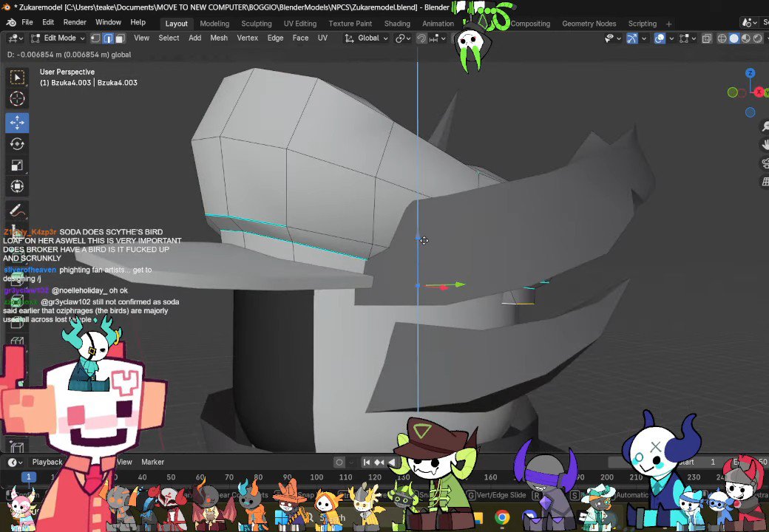Switch to face select mode

point(120,38)
